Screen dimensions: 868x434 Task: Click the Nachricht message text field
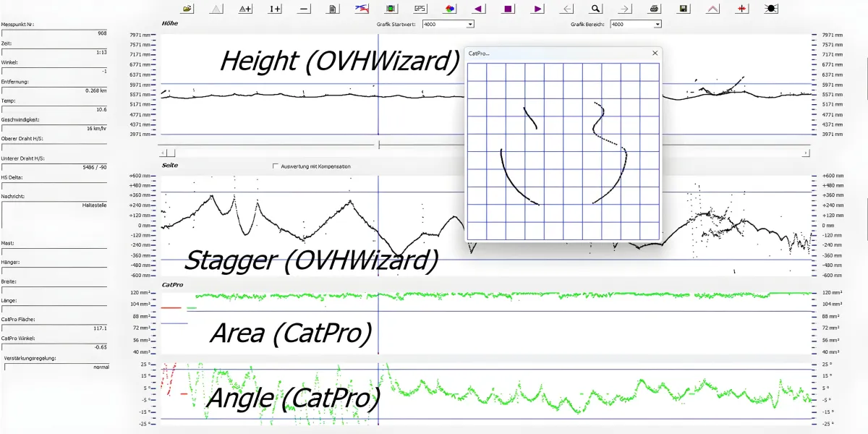click(55, 214)
